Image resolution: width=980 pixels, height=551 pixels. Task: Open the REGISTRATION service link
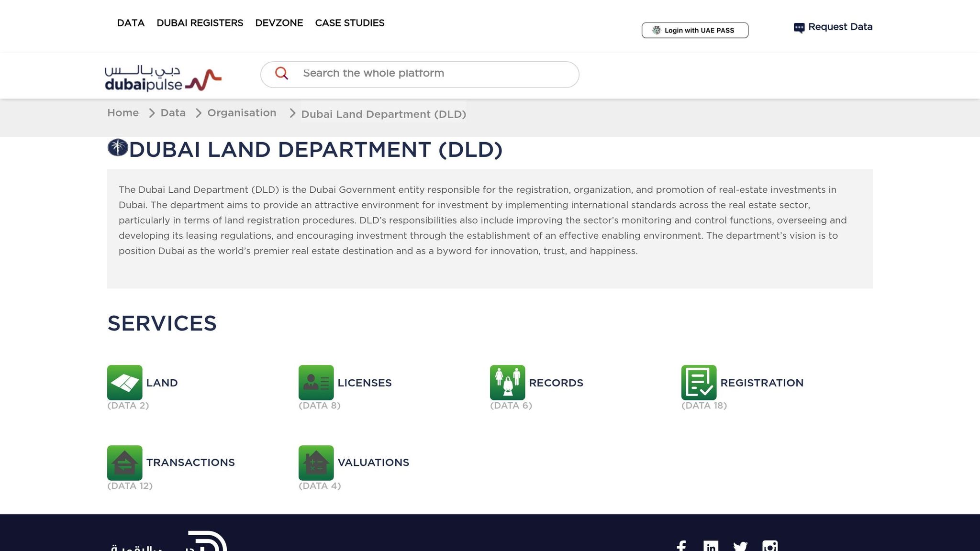[762, 383]
